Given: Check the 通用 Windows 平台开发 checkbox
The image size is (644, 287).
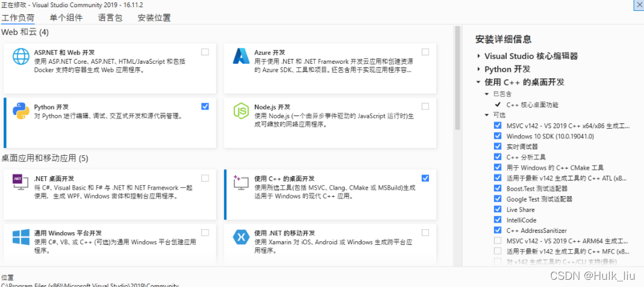Looking at the screenshot, I should tap(205, 232).
